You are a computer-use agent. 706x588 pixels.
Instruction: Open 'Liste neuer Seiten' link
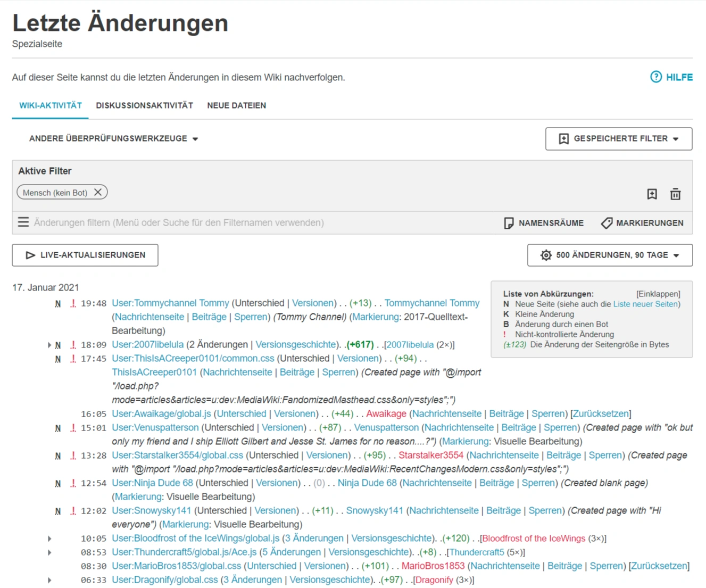click(645, 304)
